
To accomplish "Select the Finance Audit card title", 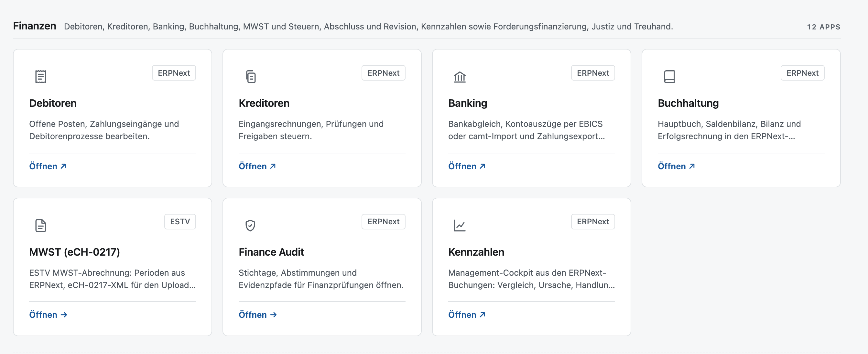I will tap(271, 252).
